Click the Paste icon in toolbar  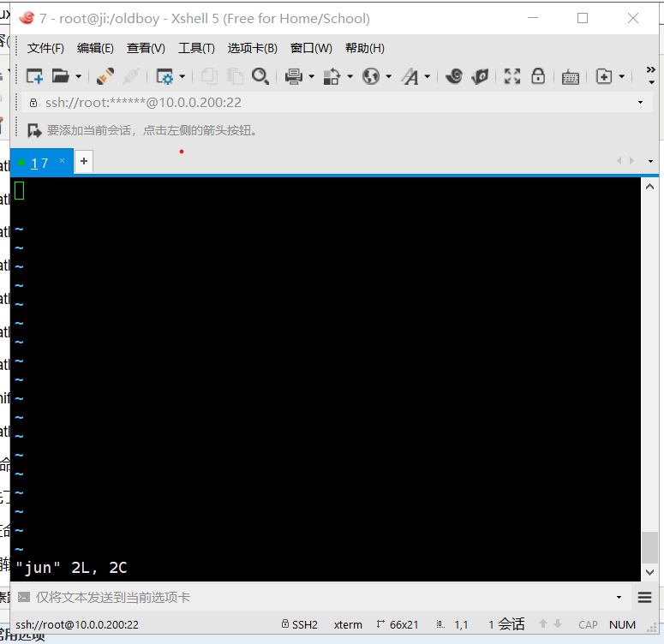[235, 76]
